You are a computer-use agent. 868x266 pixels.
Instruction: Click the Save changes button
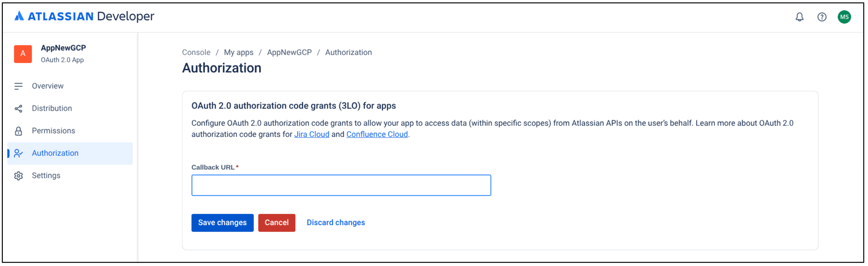(222, 222)
